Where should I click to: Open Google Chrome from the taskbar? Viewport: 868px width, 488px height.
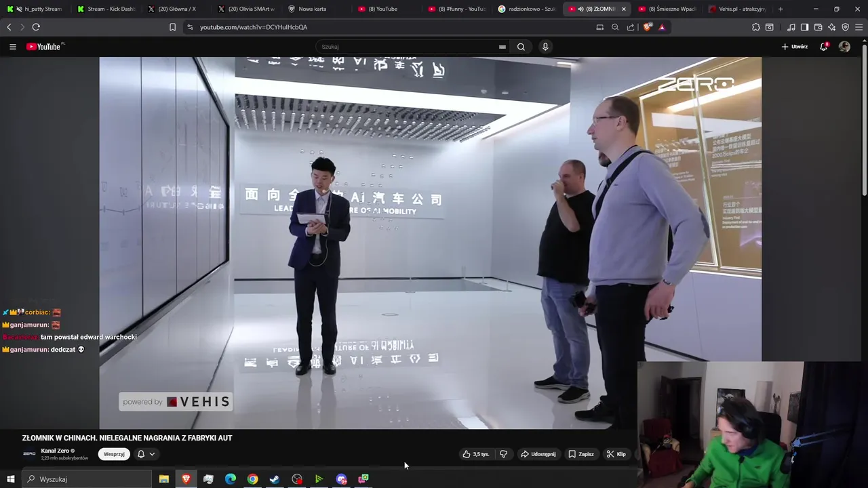(x=252, y=479)
